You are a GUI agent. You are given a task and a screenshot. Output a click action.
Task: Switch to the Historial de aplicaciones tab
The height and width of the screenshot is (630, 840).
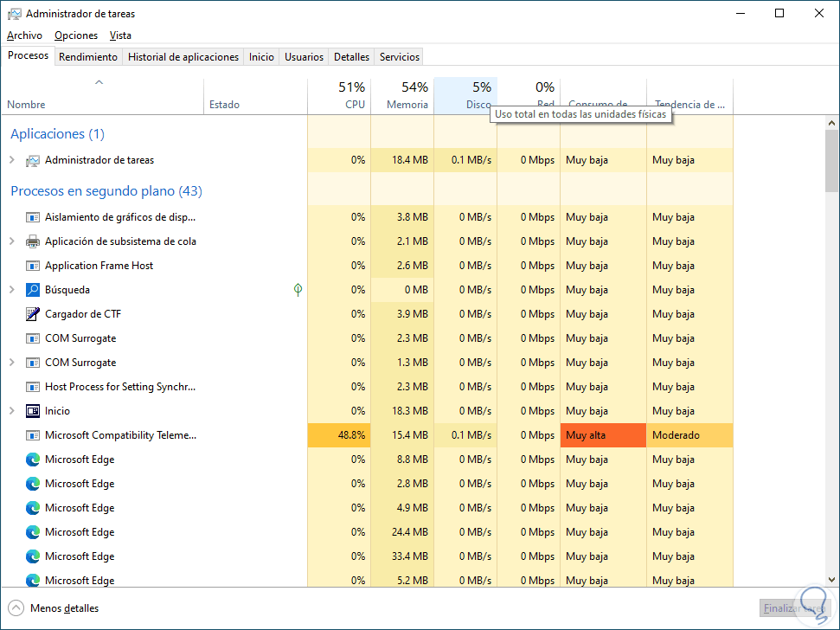click(x=183, y=57)
